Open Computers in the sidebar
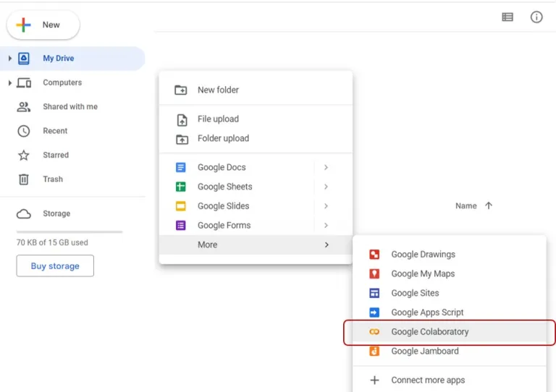This screenshot has height=392, width=556. pos(72,83)
